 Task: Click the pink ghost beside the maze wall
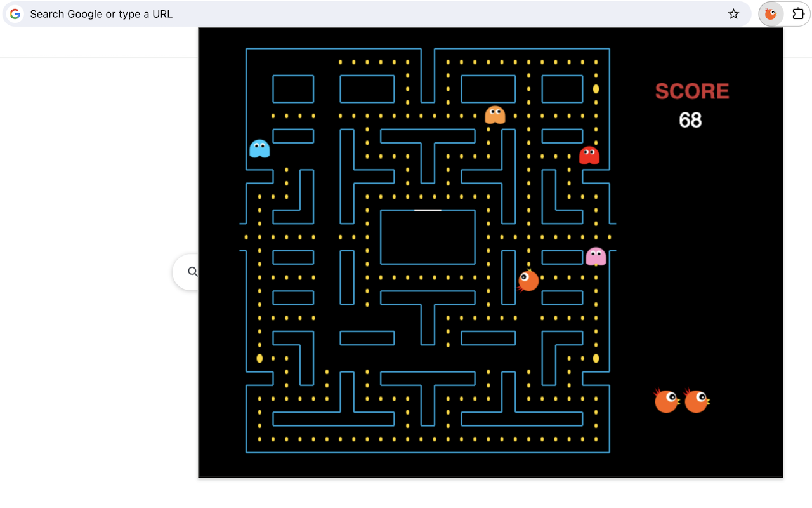(x=597, y=256)
